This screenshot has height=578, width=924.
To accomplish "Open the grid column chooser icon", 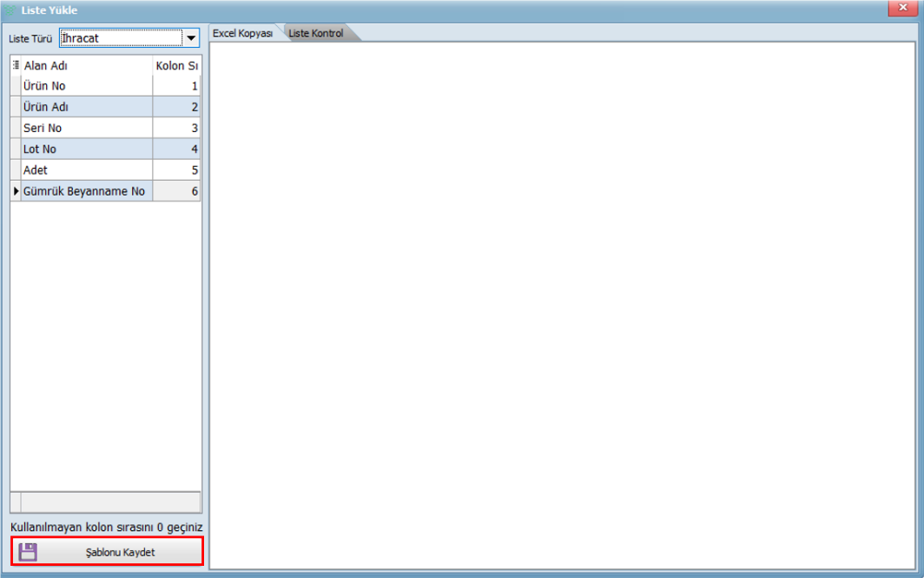I will (x=16, y=65).
